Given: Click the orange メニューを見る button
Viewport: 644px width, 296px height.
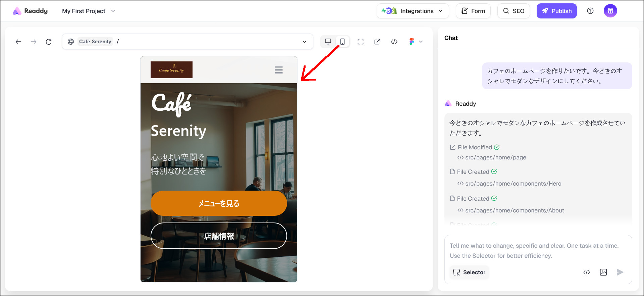Looking at the screenshot, I should coord(219,203).
